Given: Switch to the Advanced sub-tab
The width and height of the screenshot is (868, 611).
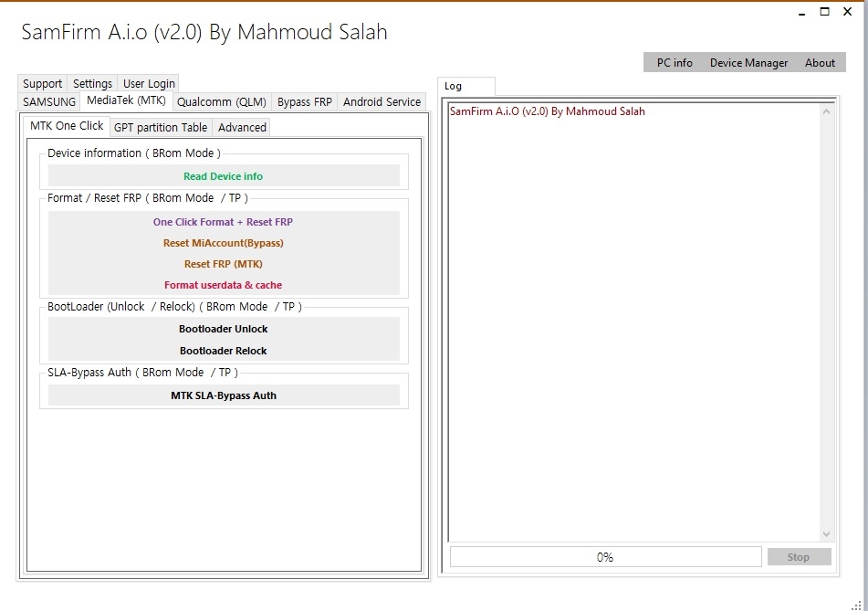Looking at the screenshot, I should coord(242,128).
